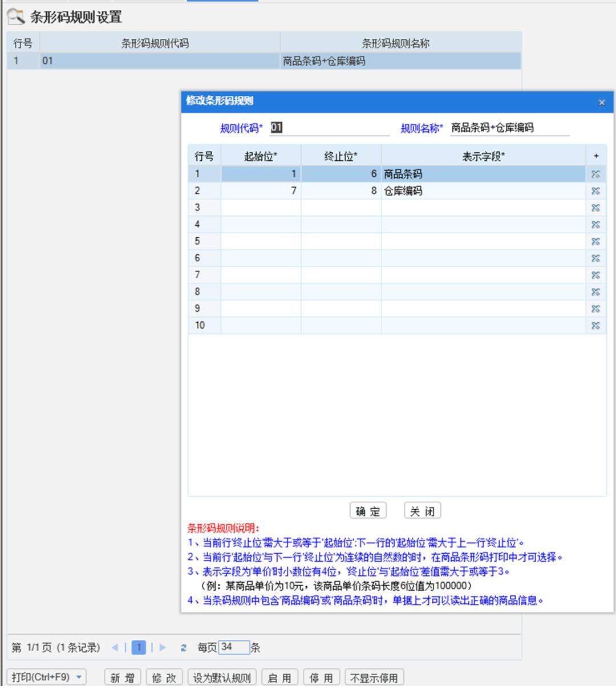Confirm changes with the 确定 button
The width and height of the screenshot is (616, 686).
tap(368, 511)
